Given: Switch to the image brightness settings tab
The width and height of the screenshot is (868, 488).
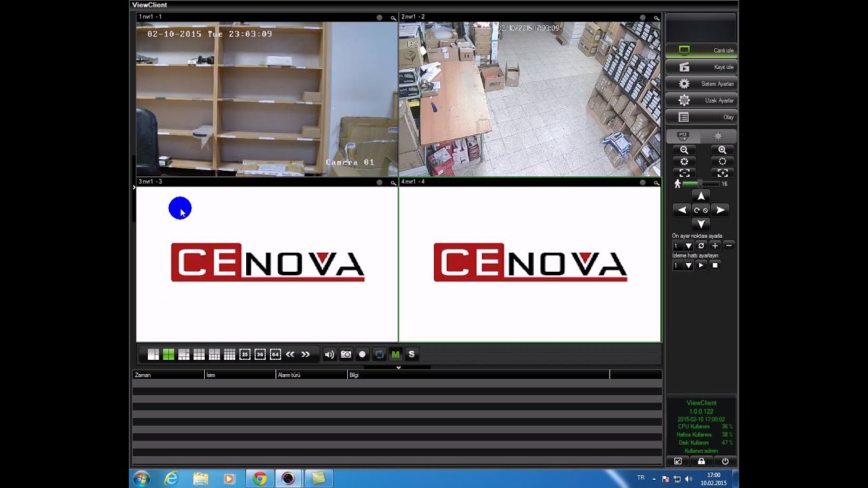Looking at the screenshot, I should coord(718,136).
